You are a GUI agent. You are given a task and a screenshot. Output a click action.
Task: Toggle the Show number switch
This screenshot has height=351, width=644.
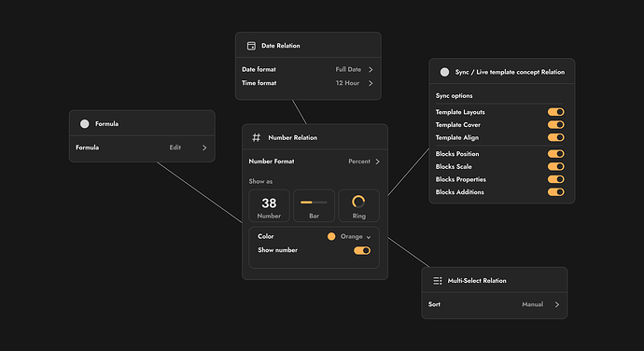coord(362,250)
